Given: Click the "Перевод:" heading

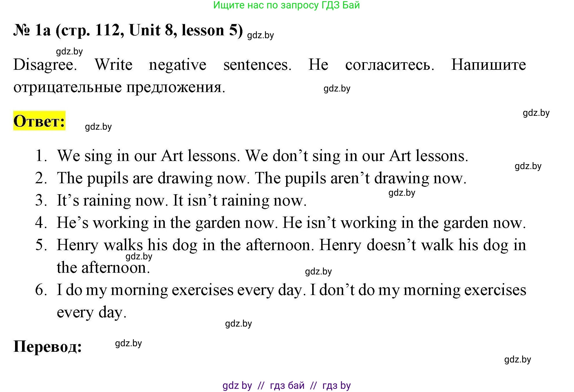Looking at the screenshot, I should coord(48,346).
